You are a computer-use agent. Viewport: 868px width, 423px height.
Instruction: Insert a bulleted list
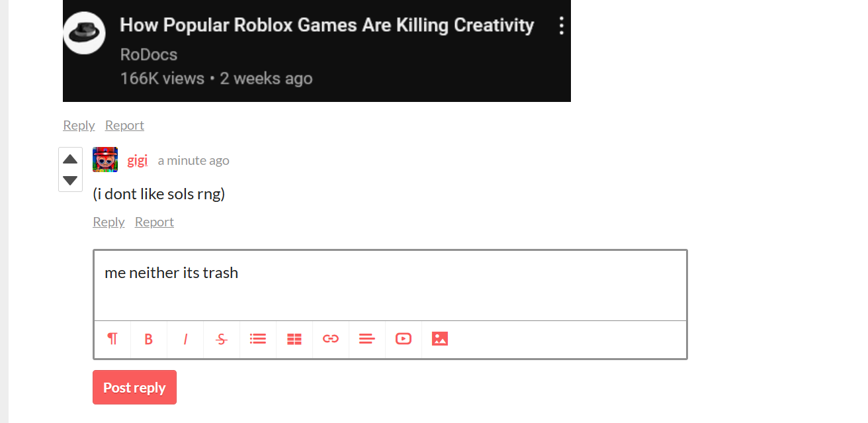pyautogui.click(x=258, y=339)
